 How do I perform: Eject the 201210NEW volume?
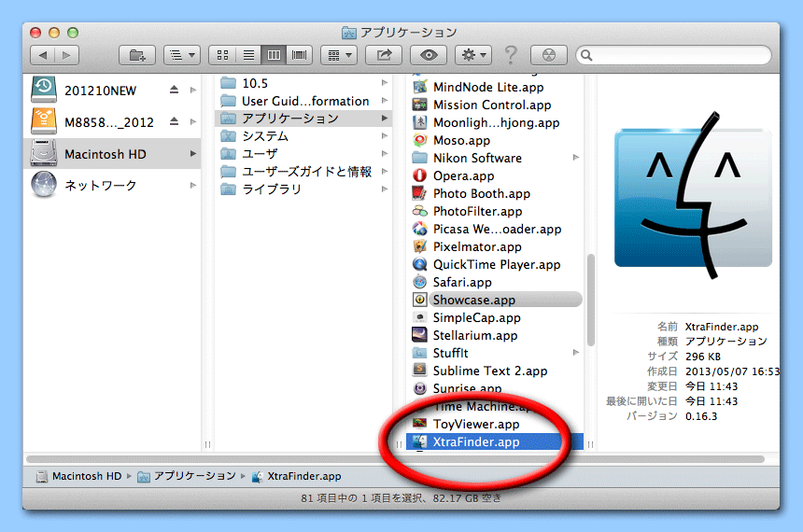(x=174, y=91)
